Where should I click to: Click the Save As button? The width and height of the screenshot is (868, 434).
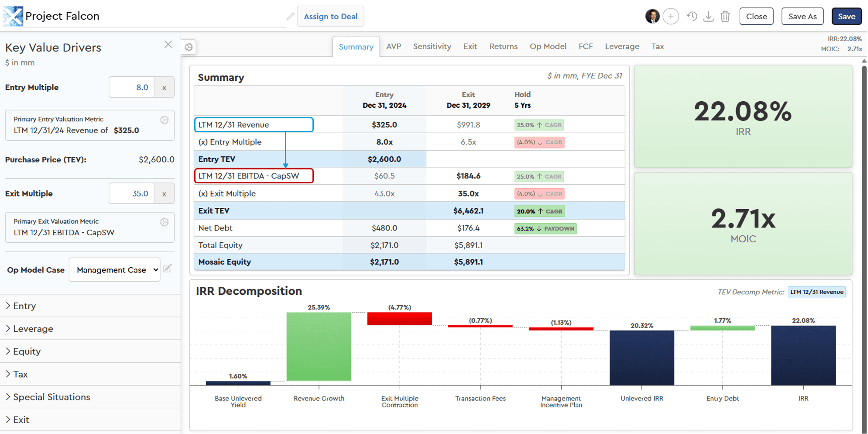pos(802,16)
